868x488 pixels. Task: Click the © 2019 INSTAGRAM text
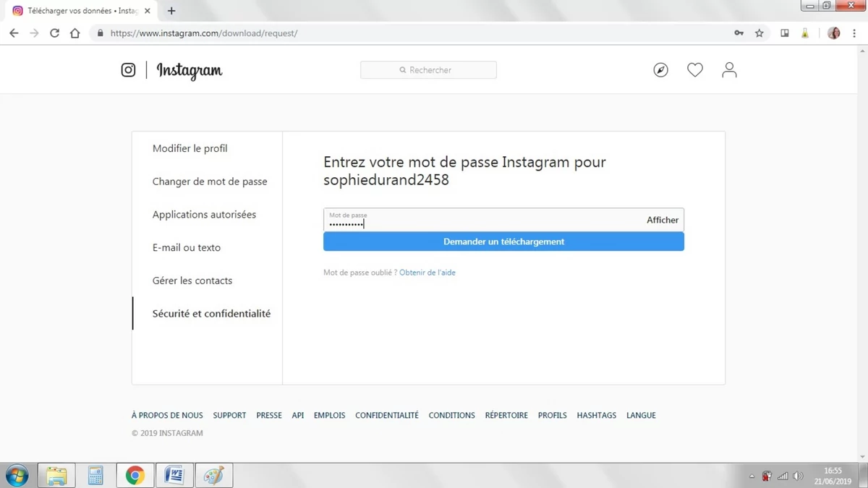(x=167, y=433)
